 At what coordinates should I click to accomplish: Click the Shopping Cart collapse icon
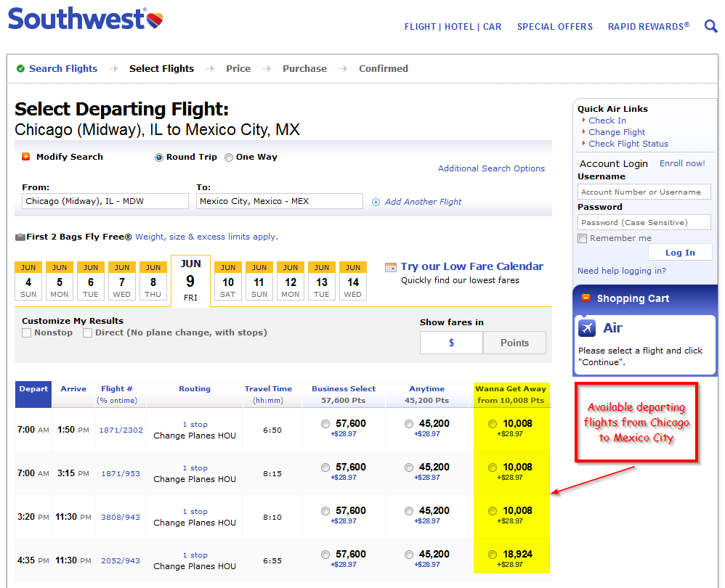pos(586,298)
